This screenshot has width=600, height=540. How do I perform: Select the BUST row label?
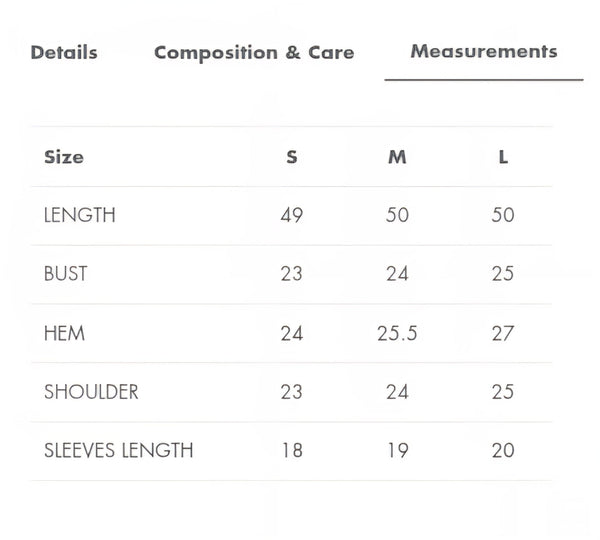[66, 274]
